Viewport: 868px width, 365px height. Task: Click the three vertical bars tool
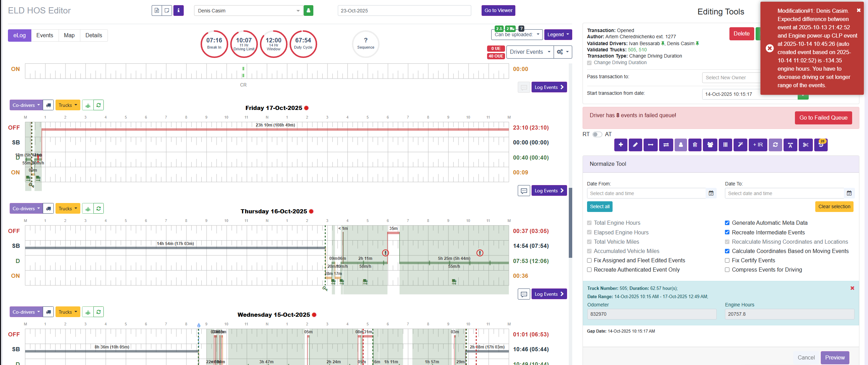[x=725, y=145]
